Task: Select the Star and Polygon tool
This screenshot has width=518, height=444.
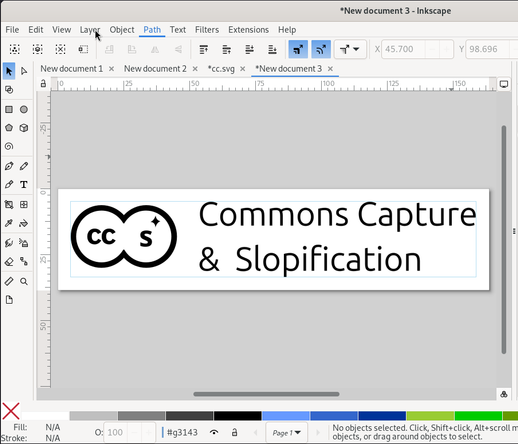Action: pos(9,128)
